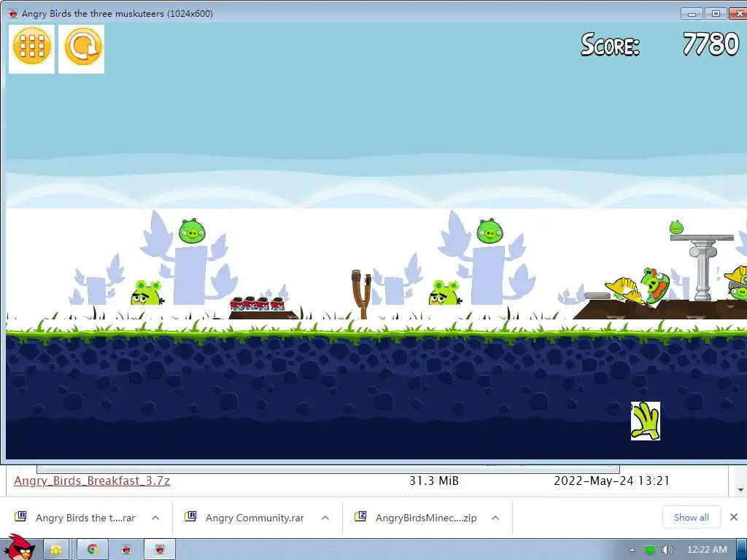Click the Angry Bird Start button in taskbar
Screen dimensions: 747x560
tap(18, 548)
